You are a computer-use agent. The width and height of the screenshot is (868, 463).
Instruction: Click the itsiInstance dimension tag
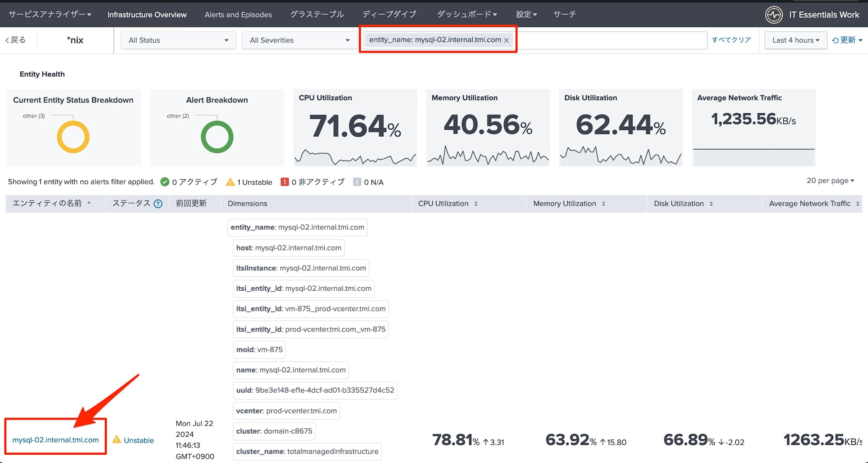tap(301, 268)
